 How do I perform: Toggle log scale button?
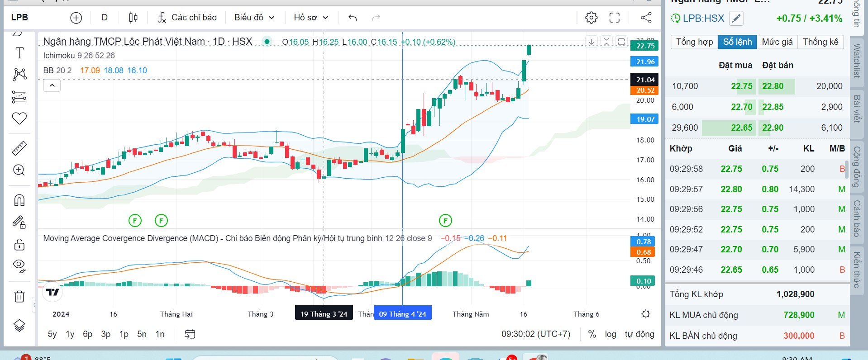(610, 334)
